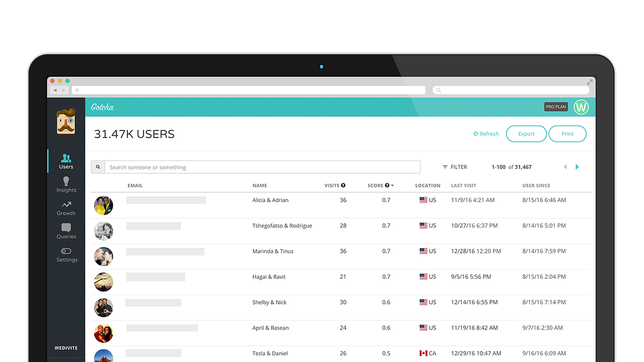Open the Insights lightbulb section
This screenshot has height=362, width=644.
click(x=66, y=184)
